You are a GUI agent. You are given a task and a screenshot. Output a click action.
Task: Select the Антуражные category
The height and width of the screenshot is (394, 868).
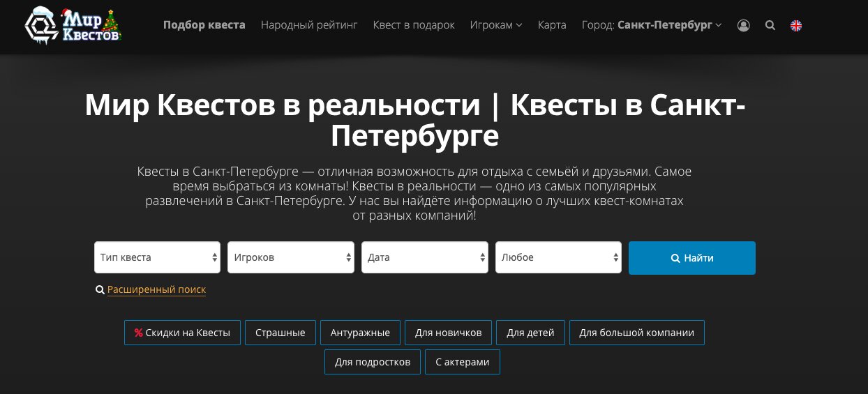point(361,333)
